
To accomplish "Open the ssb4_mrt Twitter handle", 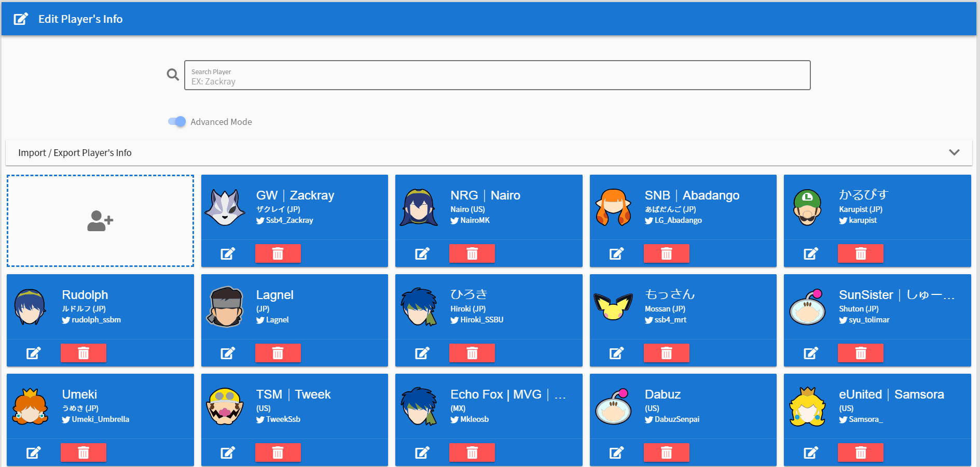I will [x=666, y=320].
